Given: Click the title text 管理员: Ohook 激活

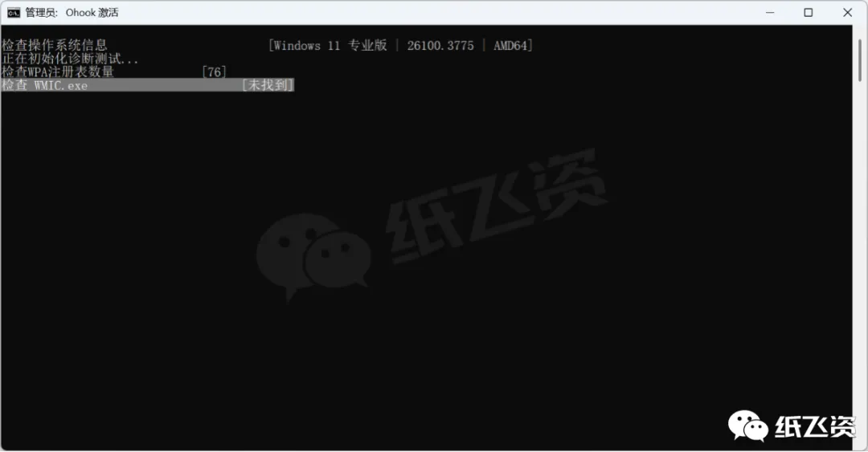Looking at the screenshot, I should 72,13.
